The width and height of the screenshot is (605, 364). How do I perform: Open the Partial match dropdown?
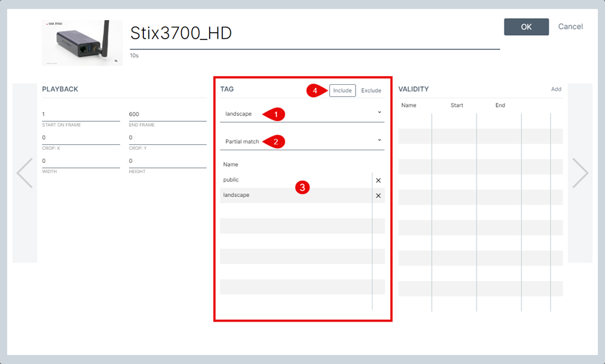coord(302,141)
